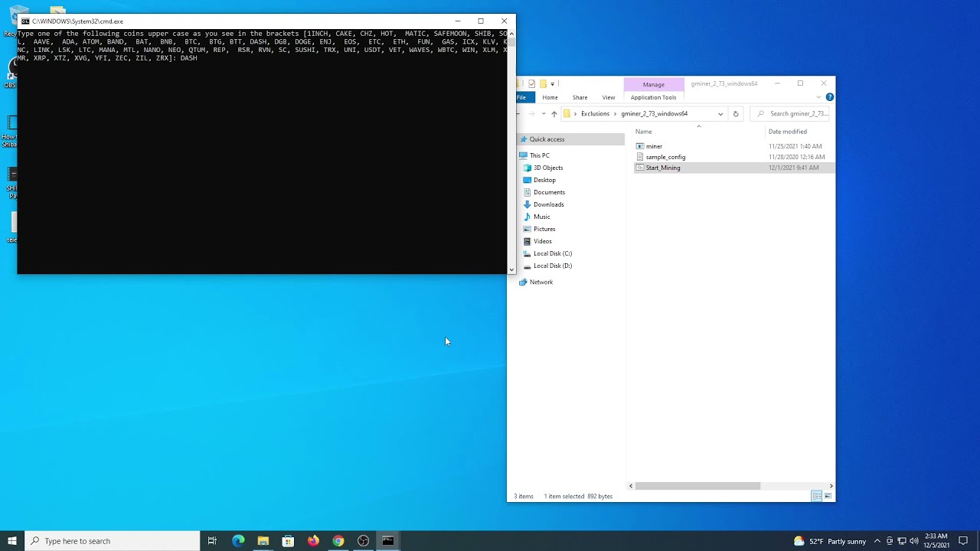Open the volume control in the tray
Image resolution: width=980 pixels, height=551 pixels.
tap(914, 541)
